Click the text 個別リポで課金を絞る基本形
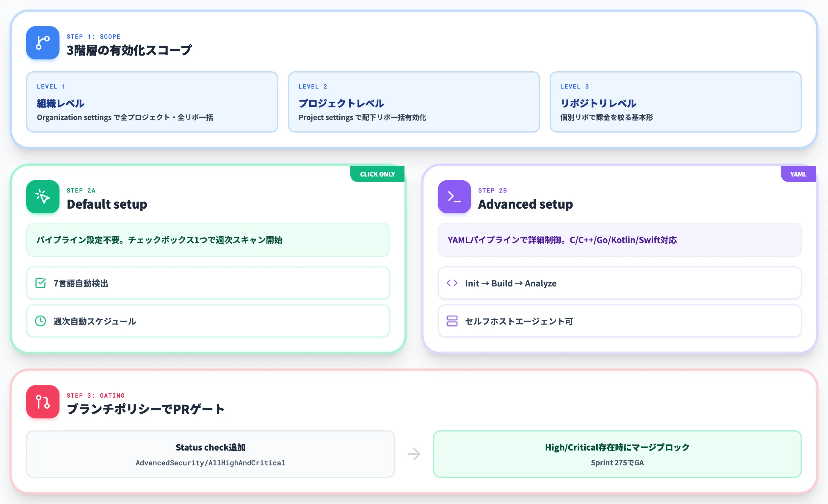Viewport: 828px width, 504px height. (x=606, y=117)
